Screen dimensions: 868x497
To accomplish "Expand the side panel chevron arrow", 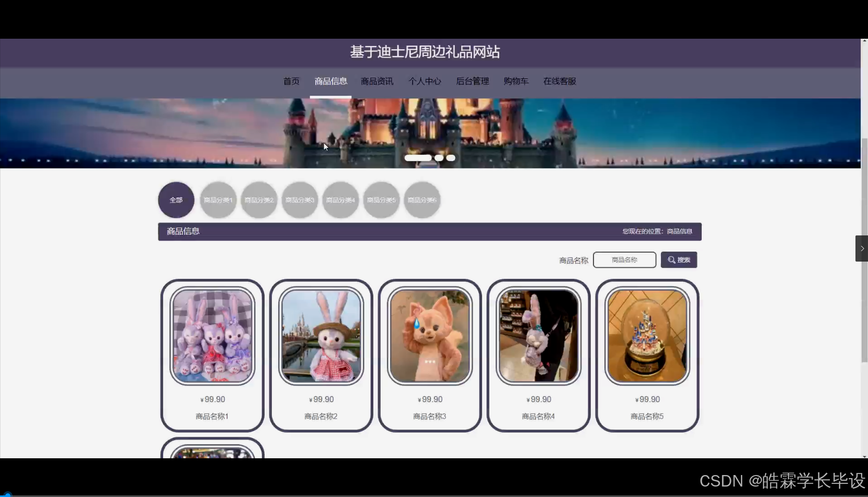I will coord(862,249).
